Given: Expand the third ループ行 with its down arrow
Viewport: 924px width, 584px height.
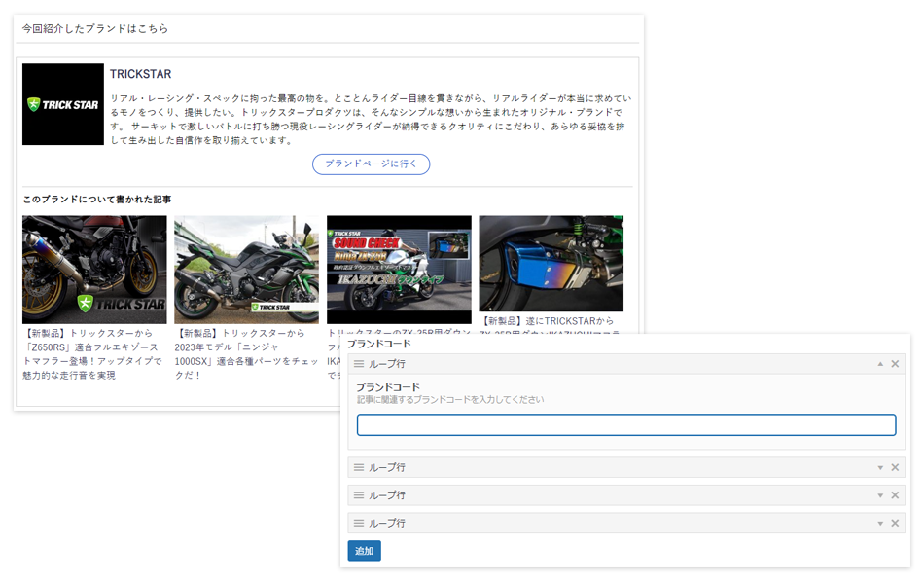Looking at the screenshot, I should coord(880,494).
